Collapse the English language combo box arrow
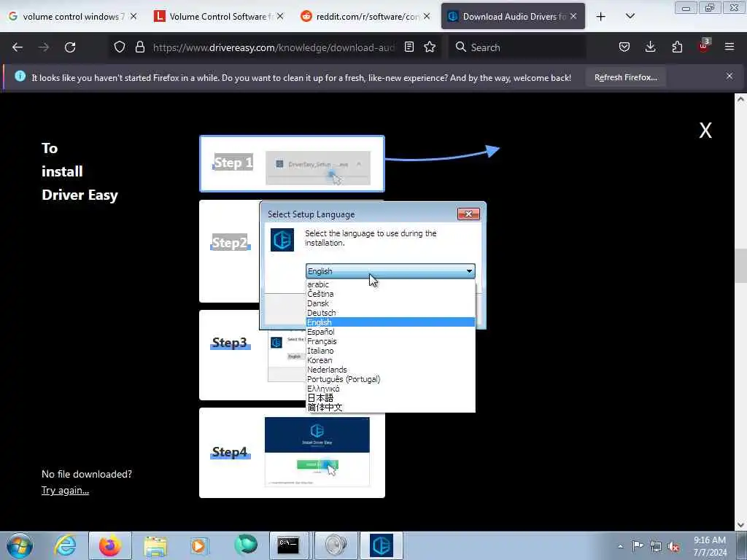This screenshot has height=560, width=747. click(x=469, y=271)
